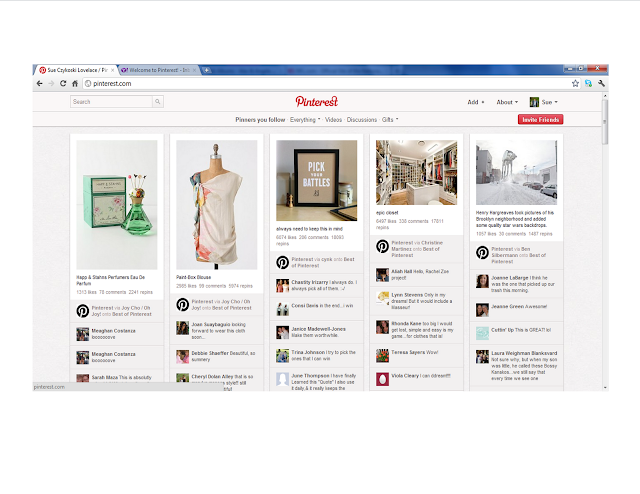Click the scrollbar down arrow
Viewport: 640px width, 494px height.
click(x=605, y=387)
